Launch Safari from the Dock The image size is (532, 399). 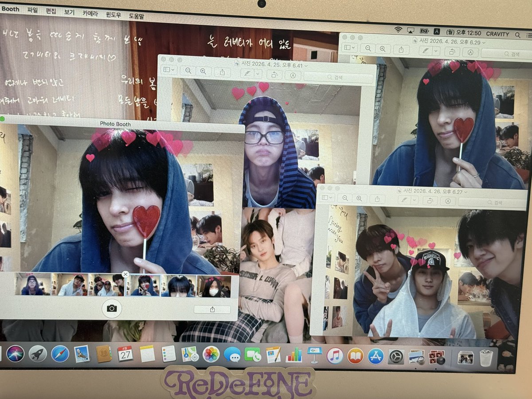point(60,353)
